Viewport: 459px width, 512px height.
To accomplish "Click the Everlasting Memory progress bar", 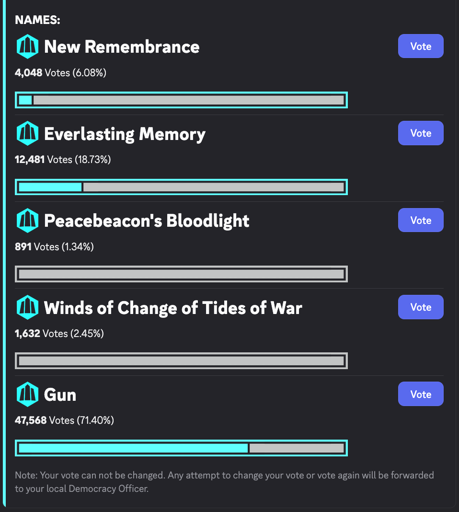I will click(181, 187).
